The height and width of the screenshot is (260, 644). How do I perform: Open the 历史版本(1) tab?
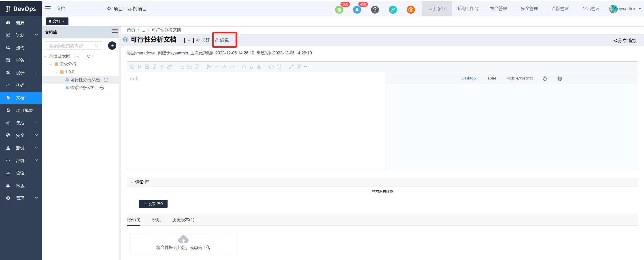click(x=183, y=220)
